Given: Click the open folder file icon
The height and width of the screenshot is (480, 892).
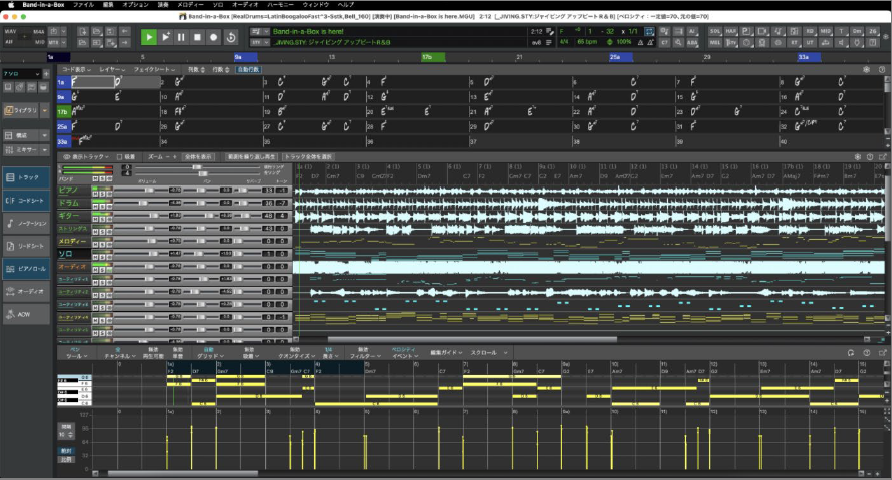Looking at the screenshot, I should [97, 31].
